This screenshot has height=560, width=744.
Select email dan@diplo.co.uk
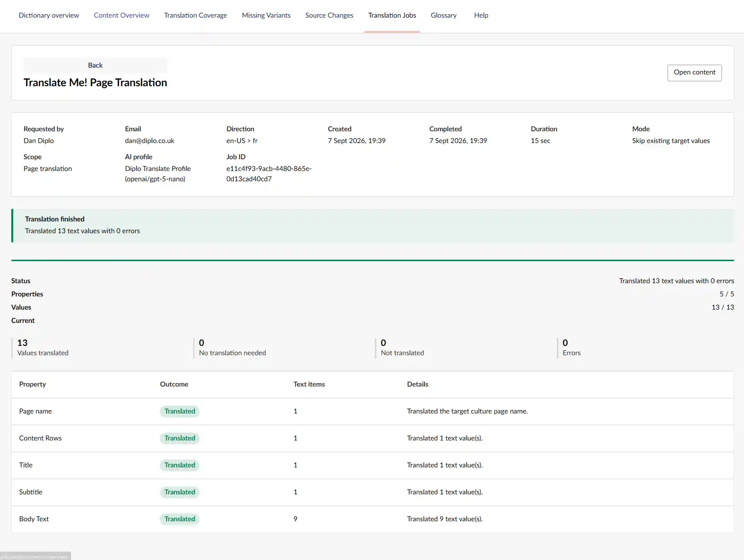pyautogui.click(x=149, y=141)
